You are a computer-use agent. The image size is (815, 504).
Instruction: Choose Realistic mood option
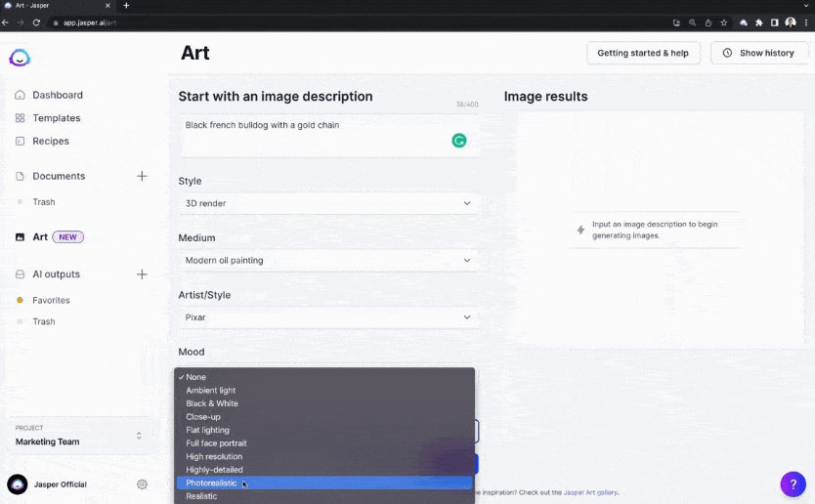tap(324, 496)
